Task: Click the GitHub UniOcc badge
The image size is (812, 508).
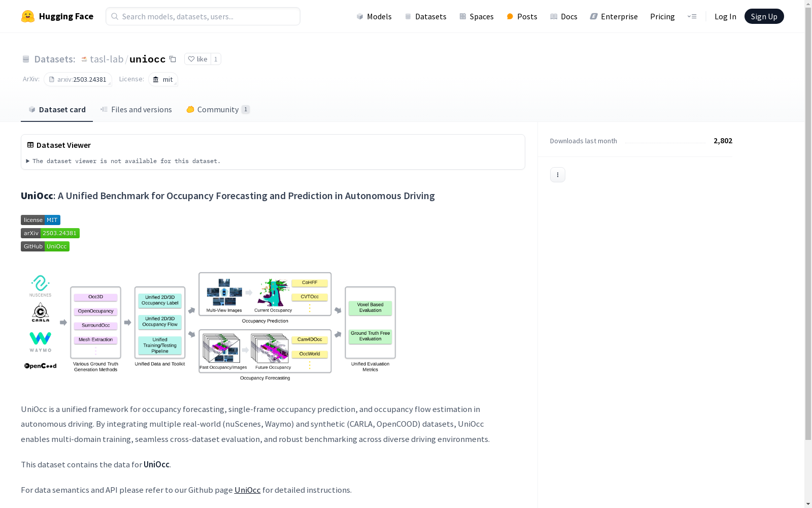Action: [x=45, y=246]
